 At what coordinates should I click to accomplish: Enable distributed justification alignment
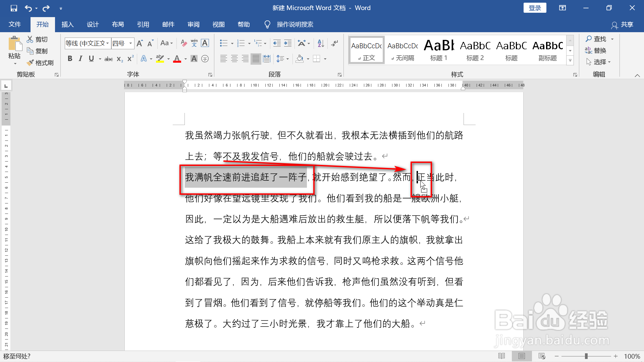click(267, 59)
